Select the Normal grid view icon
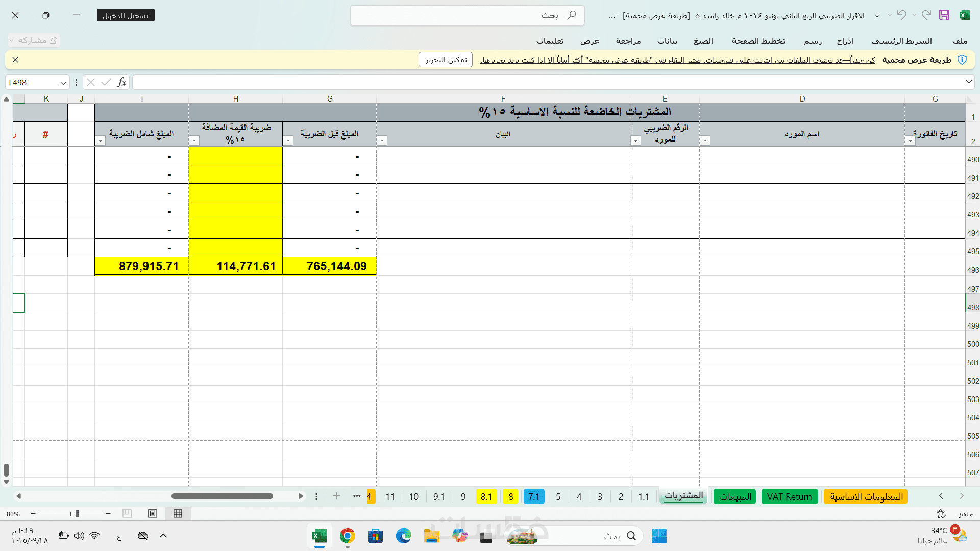980x551 pixels. point(178,514)
